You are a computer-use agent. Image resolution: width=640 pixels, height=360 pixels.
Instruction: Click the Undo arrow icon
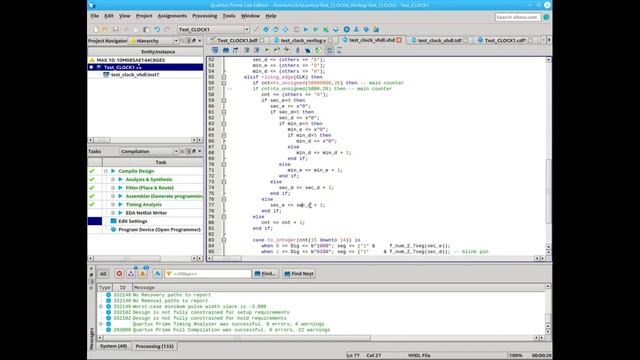coord(157,29)
